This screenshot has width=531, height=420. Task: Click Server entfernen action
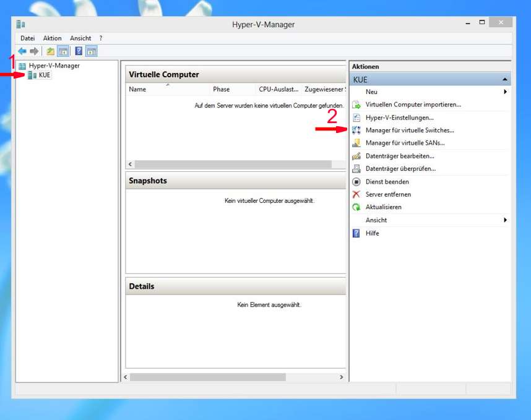[x=388, y=194]
